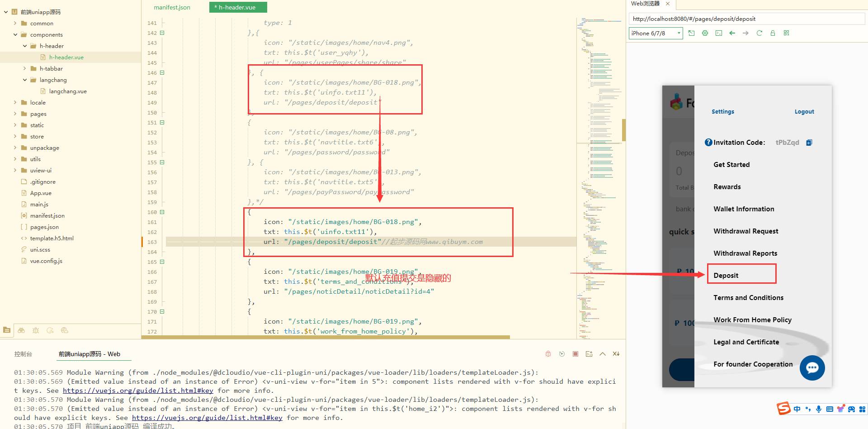
Task: Click the blue chat bubble button
Action: point(812,368)
